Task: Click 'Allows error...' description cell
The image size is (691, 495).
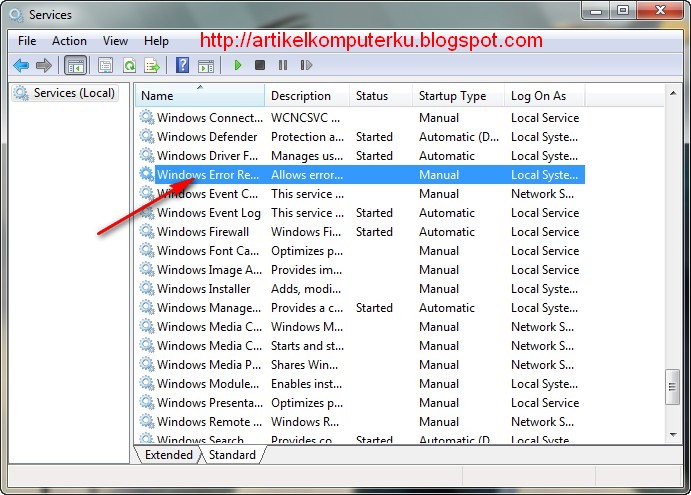Action: tap(307, 175)
